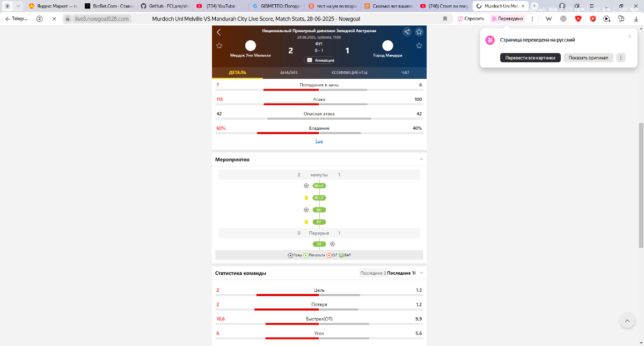Screen dimensions: 644x346
Task: Select the Последние 3 option
Action: pos(372,273)
